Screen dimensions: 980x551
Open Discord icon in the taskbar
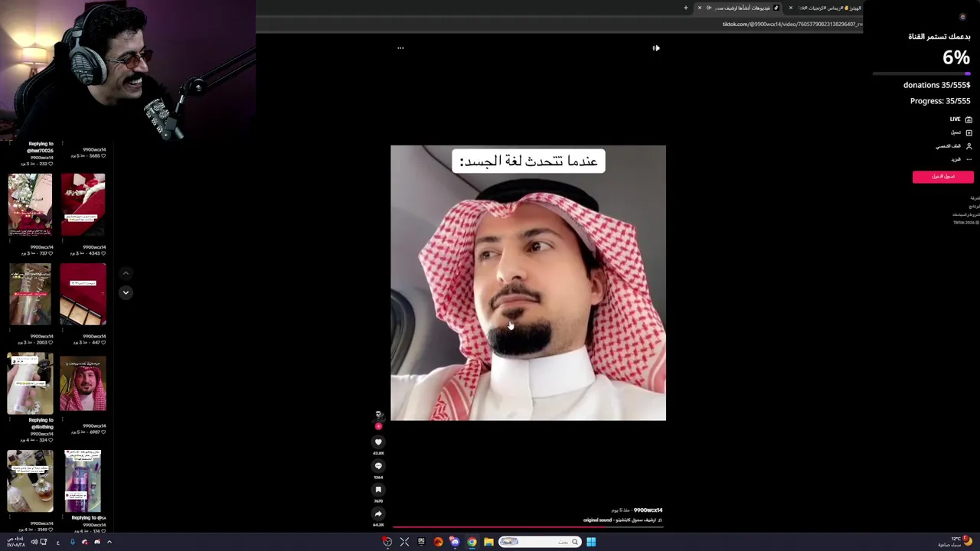tap(455, 542)
